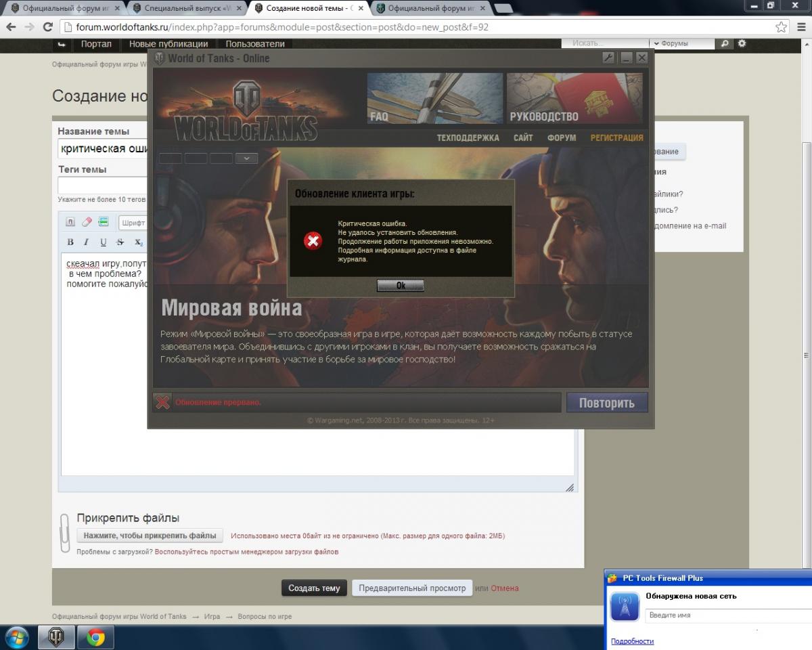Toggle italic formatting in forum editor

tap(87, 242)
